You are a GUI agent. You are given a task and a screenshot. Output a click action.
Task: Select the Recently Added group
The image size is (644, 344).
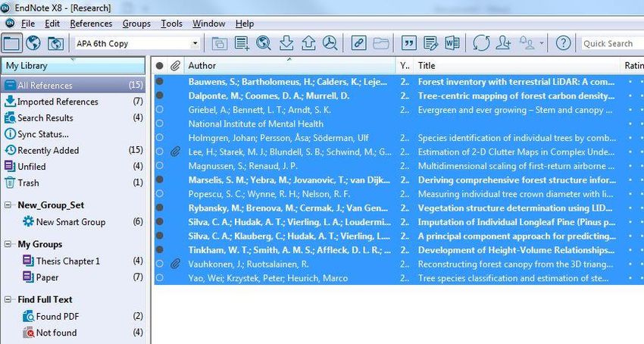tap(73, 151)
